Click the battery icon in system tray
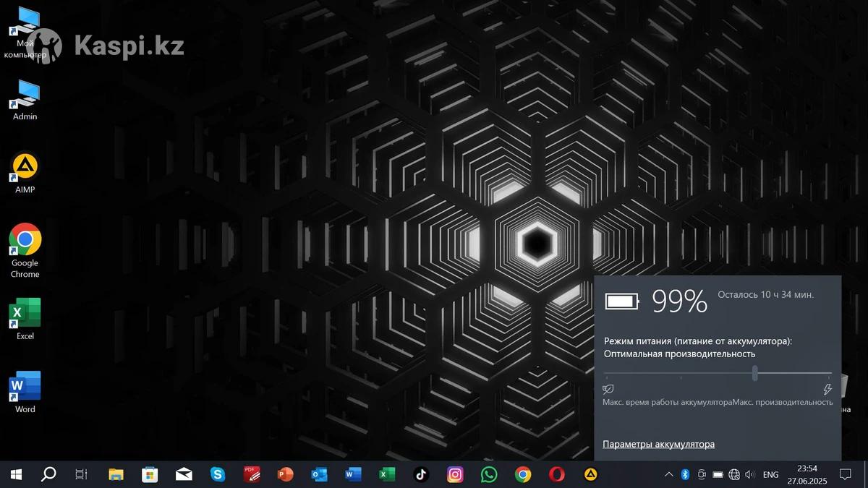The height and width of the screenshot is (488, 868). [x=718, y=474]
